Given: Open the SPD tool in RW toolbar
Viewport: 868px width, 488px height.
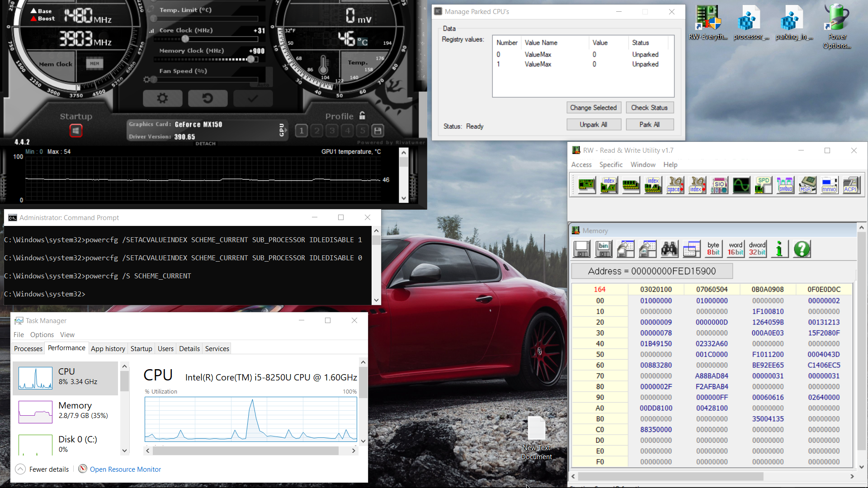Looking at the screenshot, I should point(764,185).
